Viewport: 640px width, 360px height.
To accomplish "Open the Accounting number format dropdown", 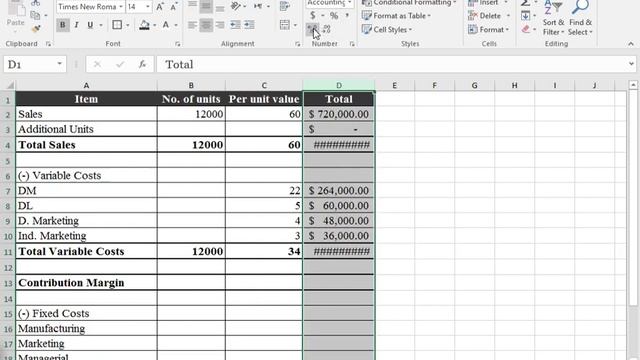I will [x=349, y=2].
